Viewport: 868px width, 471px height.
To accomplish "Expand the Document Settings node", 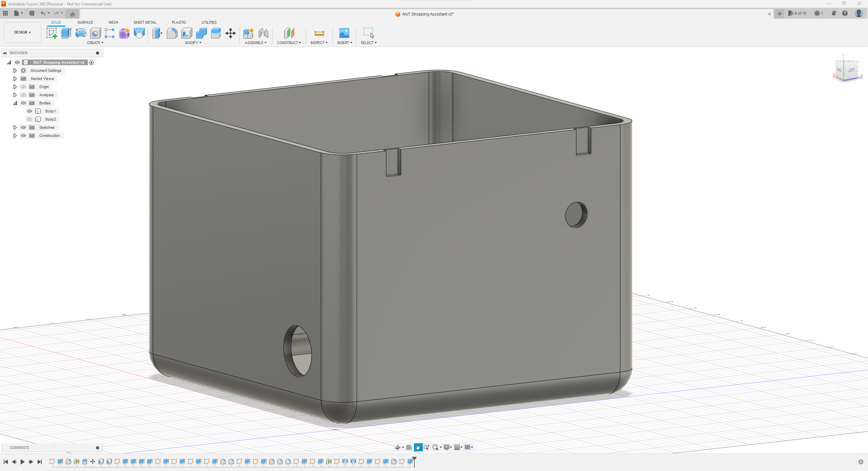I will pos(15,70).
